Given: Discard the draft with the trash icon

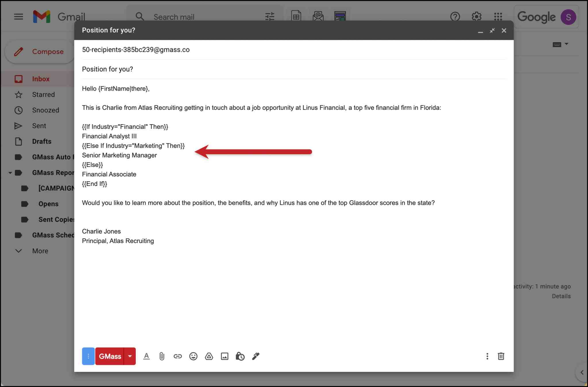Looking at the screenshot, I should pyautogui.click(x=501, y=356).
